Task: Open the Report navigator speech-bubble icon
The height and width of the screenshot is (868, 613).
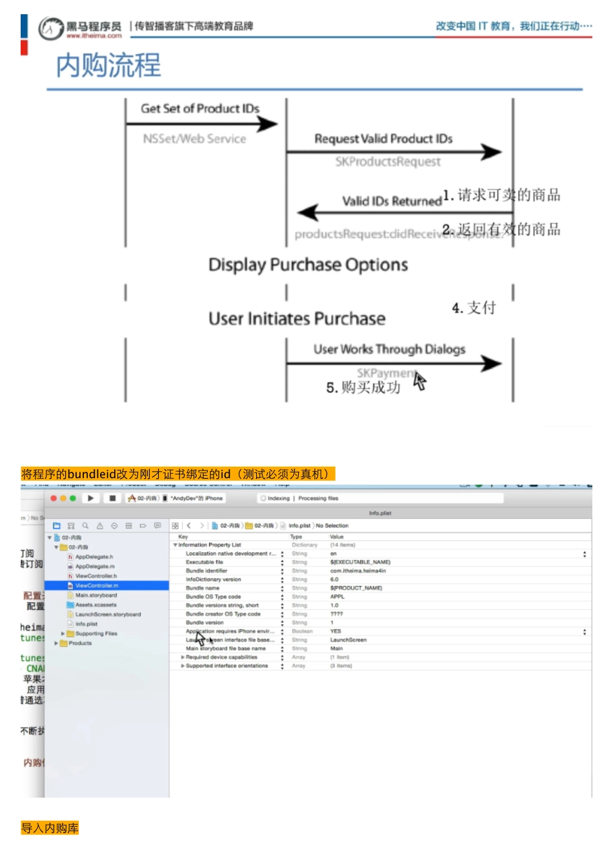Action: click(x=157, y=526)
